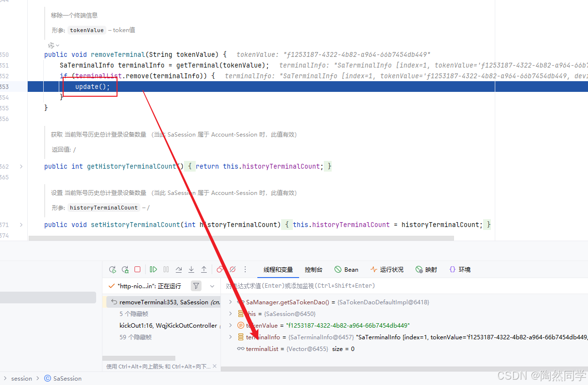Click the tokenValue parameter icon

point(240,326)
